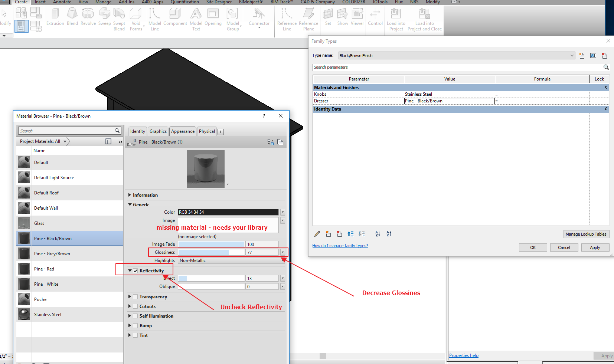Enable the Bump checkbox
614x364 pixels.
(135, 326)
